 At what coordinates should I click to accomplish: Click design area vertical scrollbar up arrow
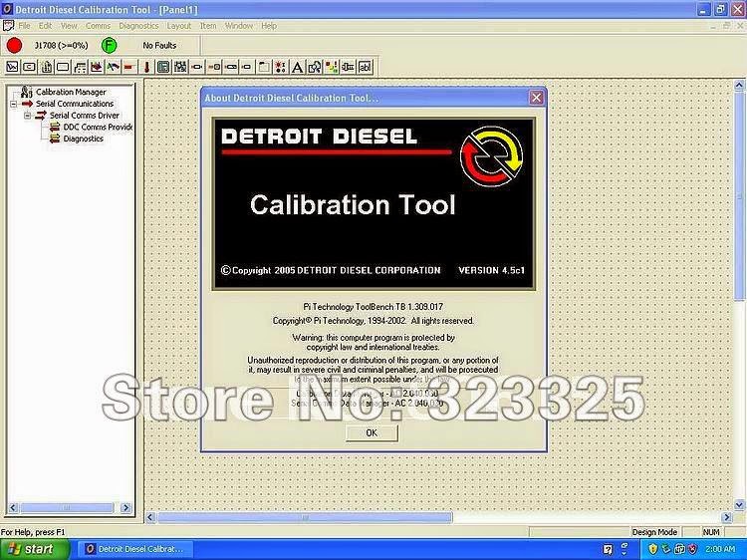click(739, 86)
